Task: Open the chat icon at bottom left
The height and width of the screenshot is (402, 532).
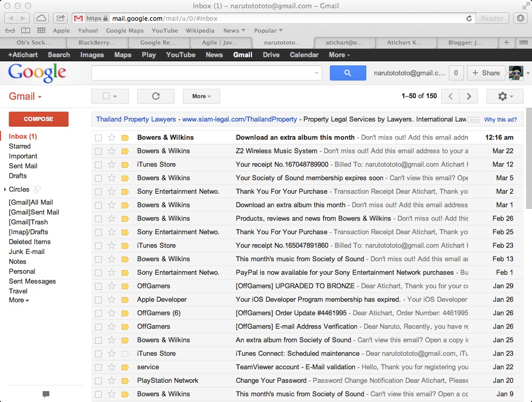Action: click(x=46, y=394)
